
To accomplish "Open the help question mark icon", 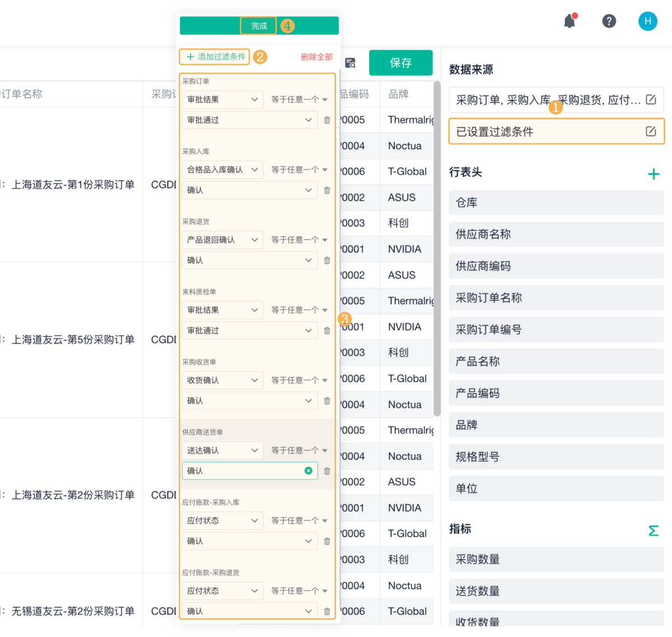I will 609,21.
